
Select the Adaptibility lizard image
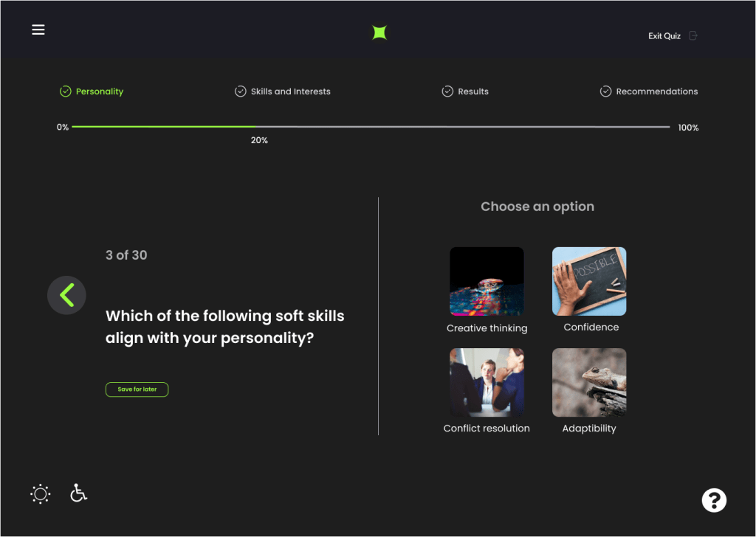pos(589,383)
